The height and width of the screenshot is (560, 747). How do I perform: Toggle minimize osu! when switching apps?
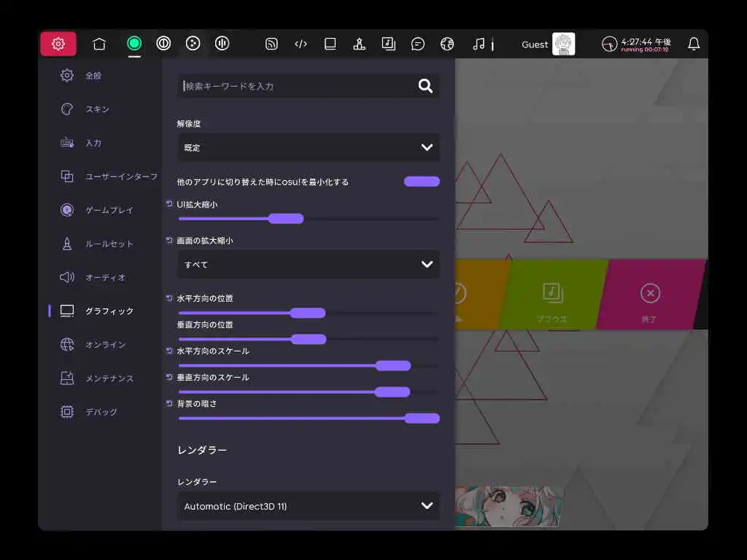click(422, 182)
